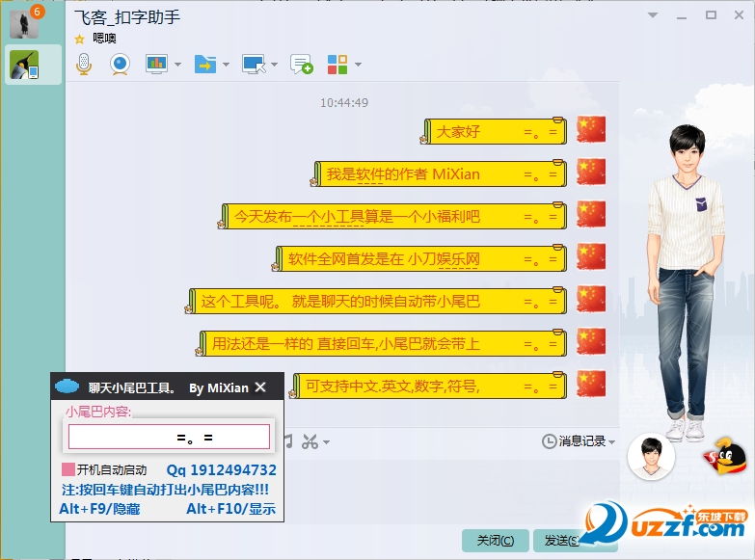
Task: Click the 小尾巴内容 input field
Action: click(169, 437)
